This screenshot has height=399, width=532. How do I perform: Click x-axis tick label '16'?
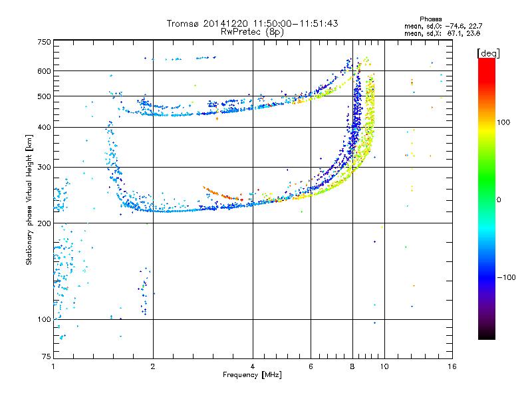pos(452,366)
